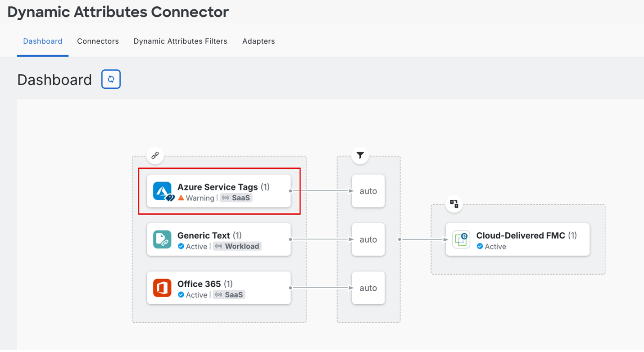Click the Workload badge on Generic Text
This screenshot has height=352, width=644.
point(237,246)
